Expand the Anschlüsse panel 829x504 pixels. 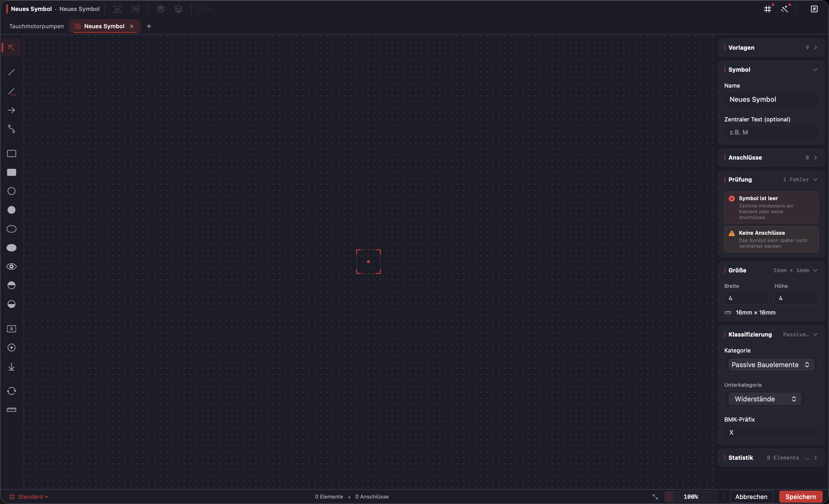click(771, 158)
